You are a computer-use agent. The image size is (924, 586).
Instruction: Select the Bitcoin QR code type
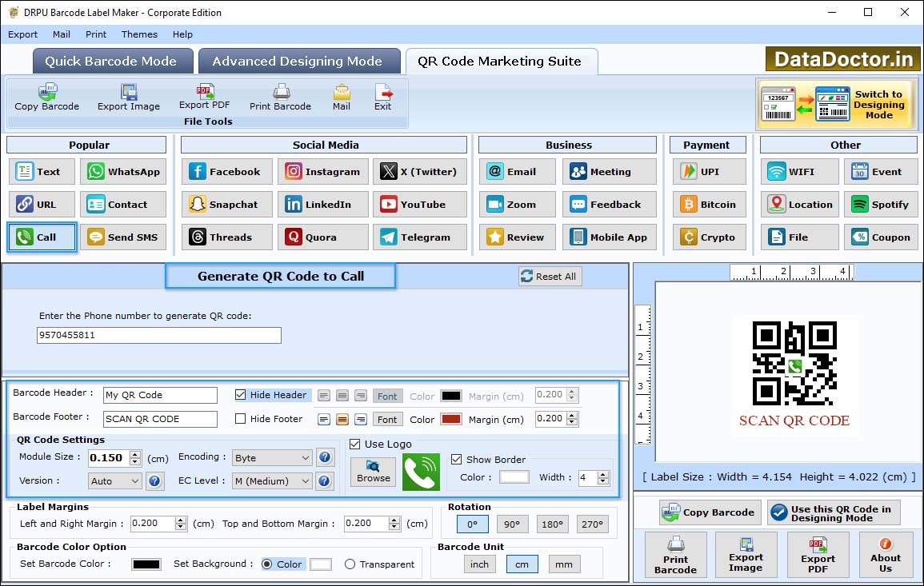coord(710,205)
